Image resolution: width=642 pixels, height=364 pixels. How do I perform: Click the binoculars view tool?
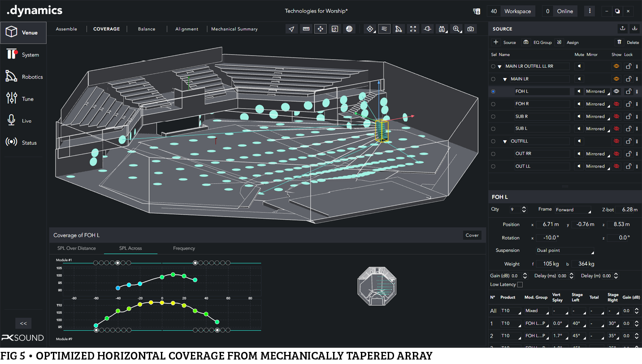click(x=442, y=29)
